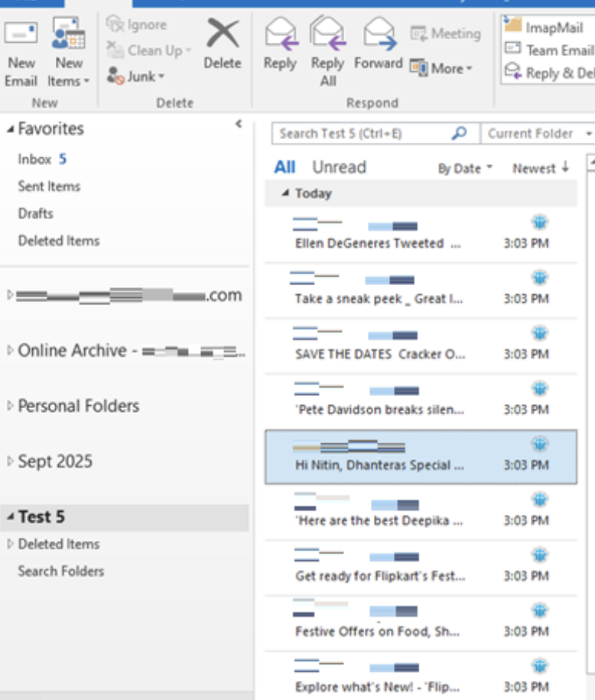
Task: Click the Forward icon
Action: click(x=378, y=34)
